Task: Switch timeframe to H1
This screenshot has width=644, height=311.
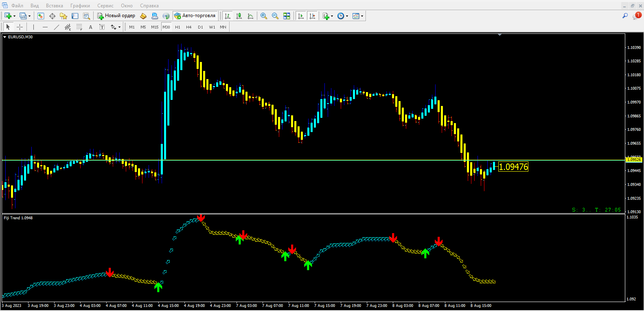Action: pyautogui.click(x=177, y=27)
